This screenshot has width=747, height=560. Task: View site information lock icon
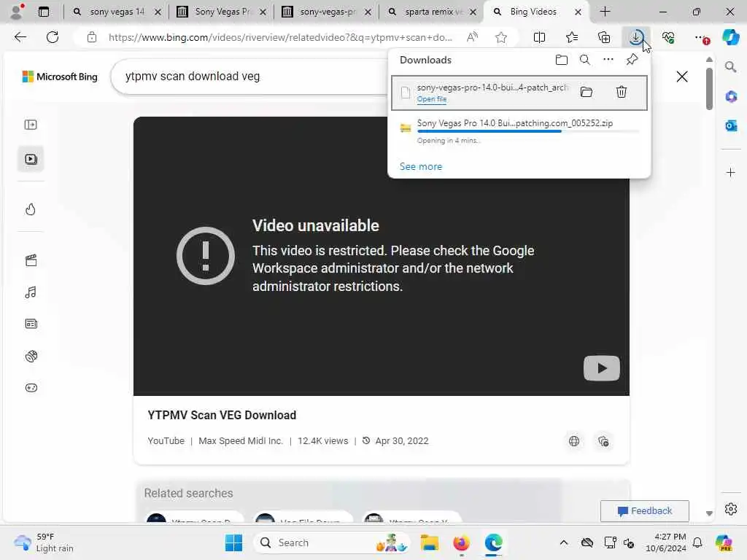[92, 37]
